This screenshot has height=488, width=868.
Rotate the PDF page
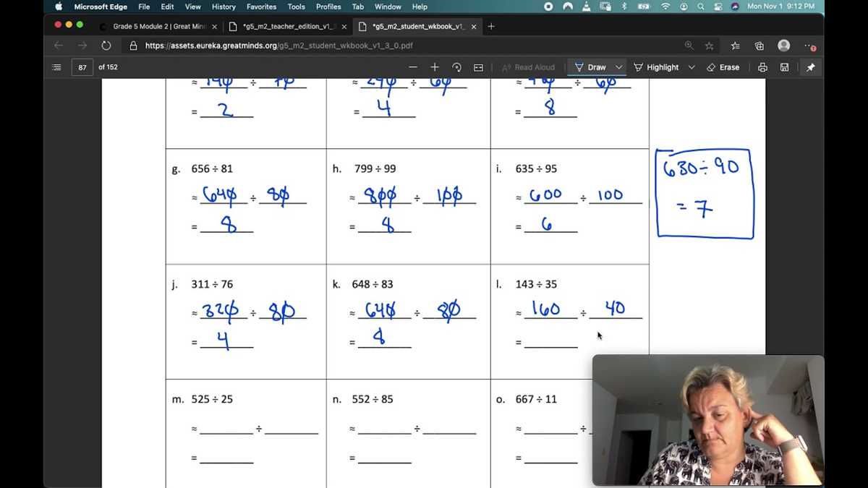click(x=456, y=67)
